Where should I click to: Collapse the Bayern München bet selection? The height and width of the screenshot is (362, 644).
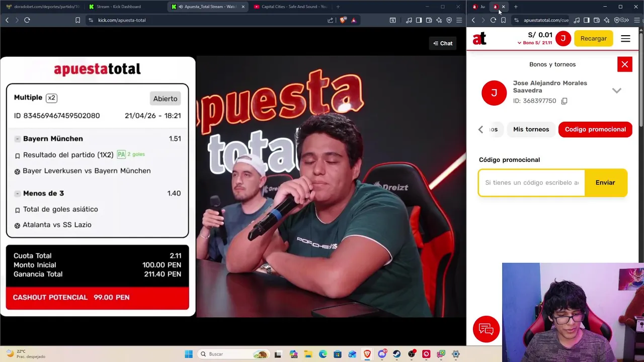pos(17,139)
